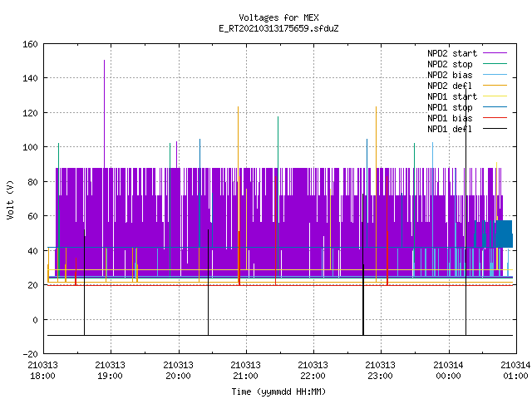Click the y-axis tick label 0

tap(35, 320)
